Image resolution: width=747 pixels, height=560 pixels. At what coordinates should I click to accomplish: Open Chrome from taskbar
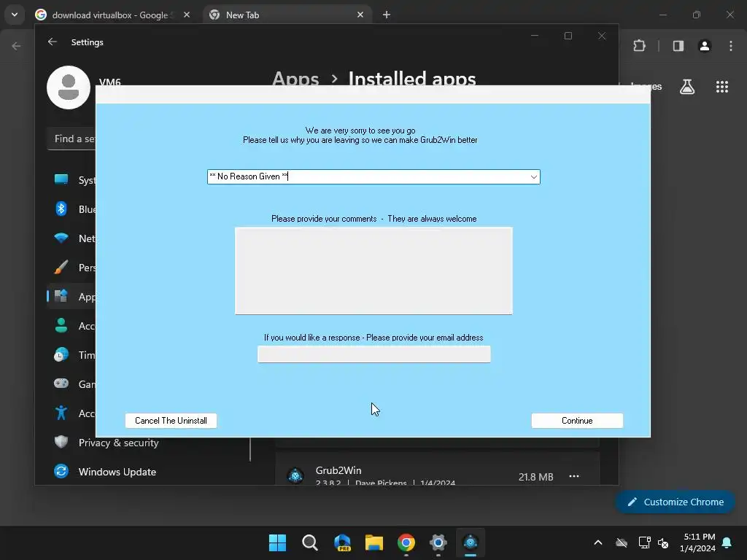point(406,542)
